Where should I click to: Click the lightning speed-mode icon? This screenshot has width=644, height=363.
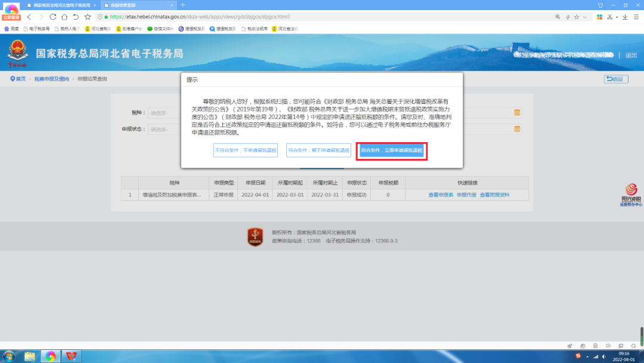(x=568, y=17)
